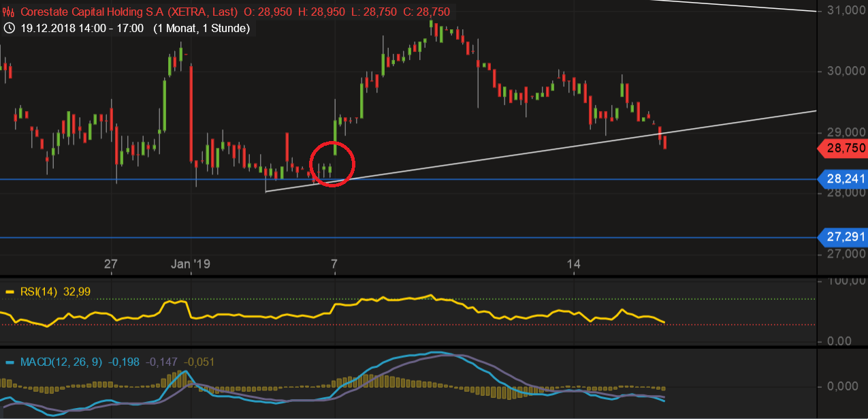The height and width of the screenshot is (419, 868).
Task: Open the time range settings via the clock icon
Action: pyautogui.click(x=8, y=28)
